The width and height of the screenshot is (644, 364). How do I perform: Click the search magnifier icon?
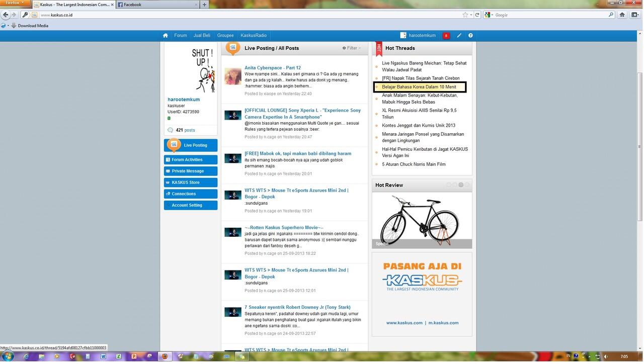coord(611,15)
